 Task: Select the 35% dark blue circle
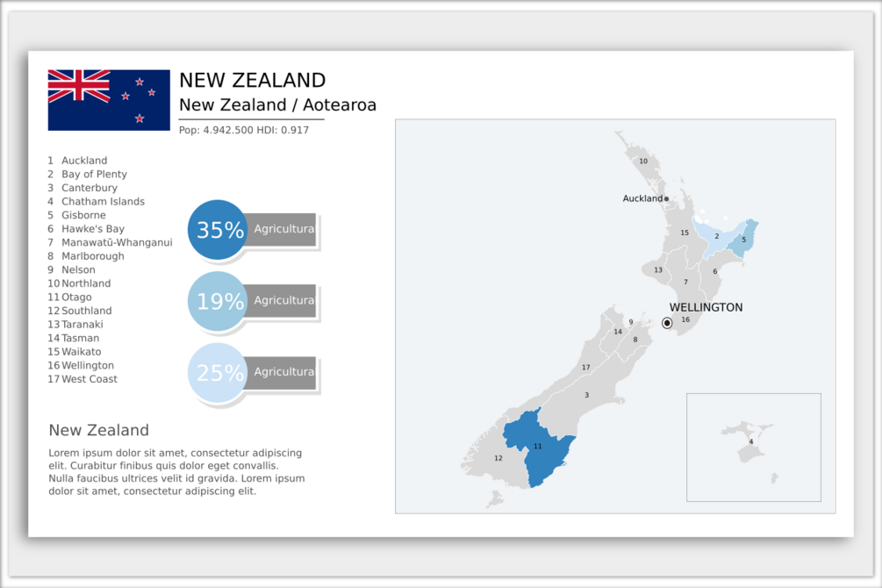[218, 230]
